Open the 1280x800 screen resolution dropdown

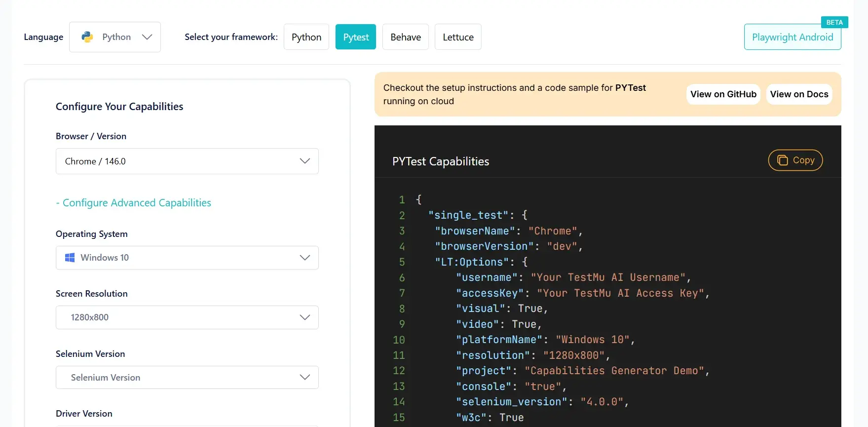click(x=187, y=317)
